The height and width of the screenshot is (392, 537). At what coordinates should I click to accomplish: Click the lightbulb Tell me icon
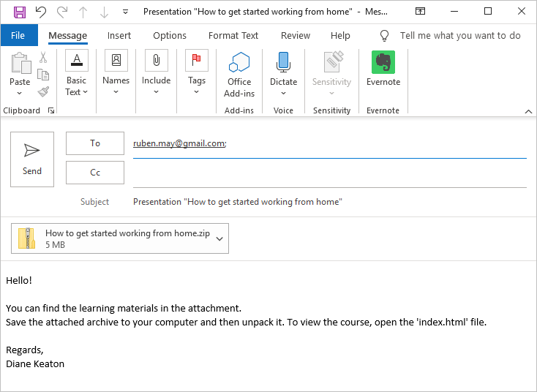(384, 35)
